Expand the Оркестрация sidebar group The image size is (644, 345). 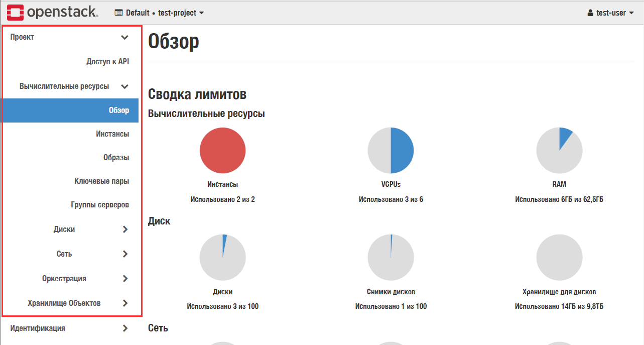pyautogui.click(x=85, y=279)
